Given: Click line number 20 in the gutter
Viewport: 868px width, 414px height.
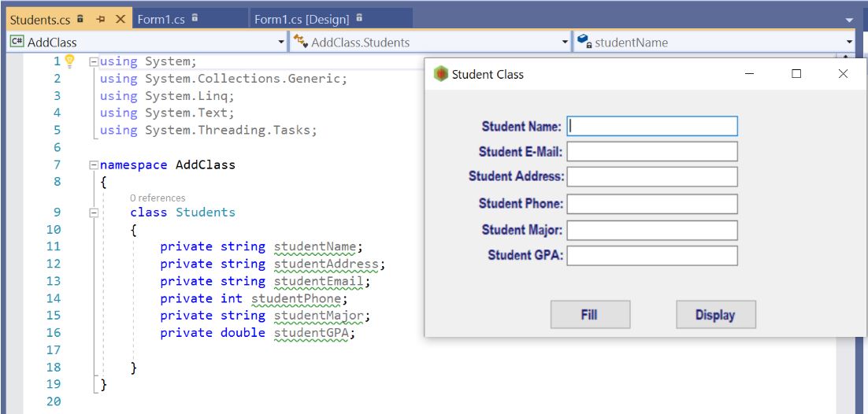Looking at the screenshot, I should point(54,402).
